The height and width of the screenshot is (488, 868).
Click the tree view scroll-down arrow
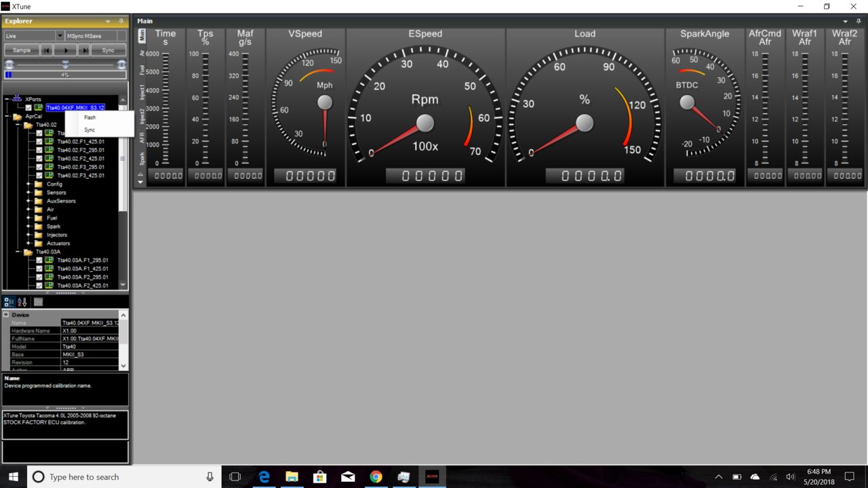pyautogui.click(x=123, y=285)
